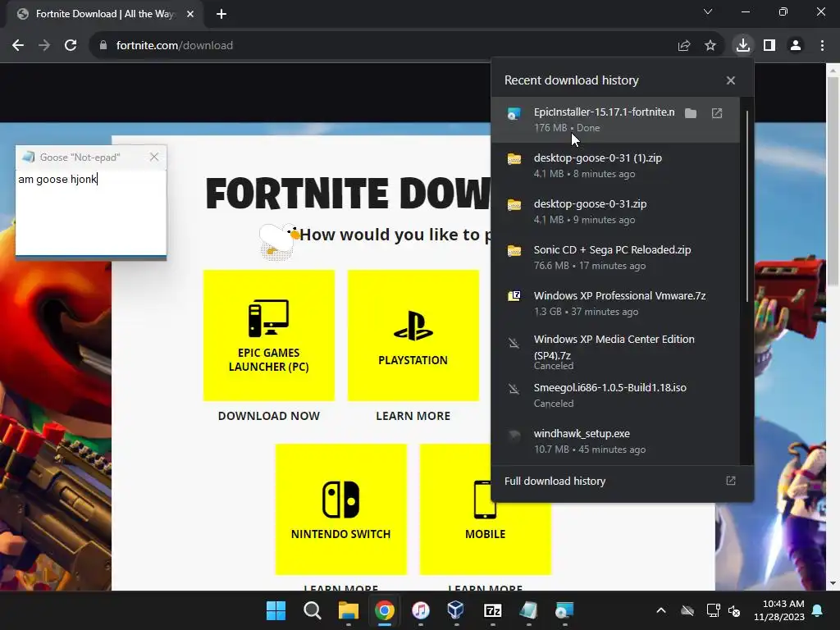Image resolution: width=840 pixels, height=630 pixels.
Task: Share this page icon in address bar
Action: [x=684, y=46]
